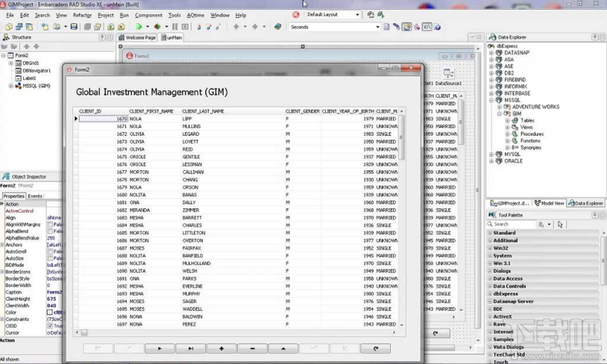Click the Color property swatch box
607x364 pixels.
50,313
